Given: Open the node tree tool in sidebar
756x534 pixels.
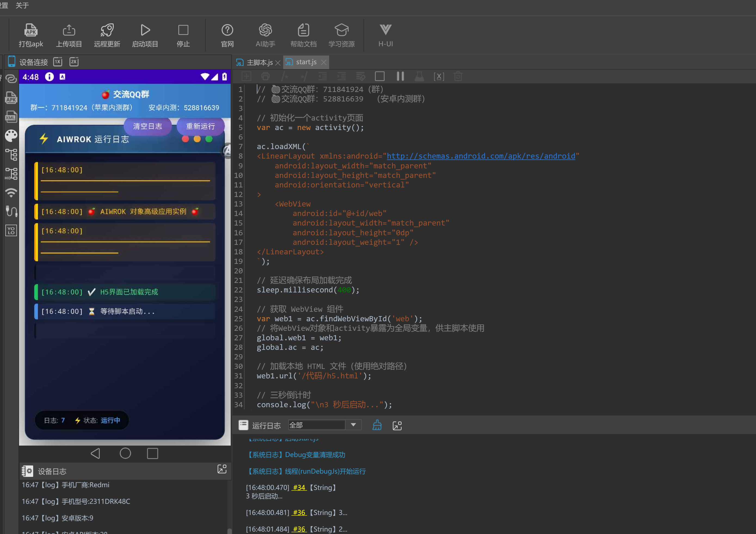Looking at the screenshot, I should pos(11,155).
